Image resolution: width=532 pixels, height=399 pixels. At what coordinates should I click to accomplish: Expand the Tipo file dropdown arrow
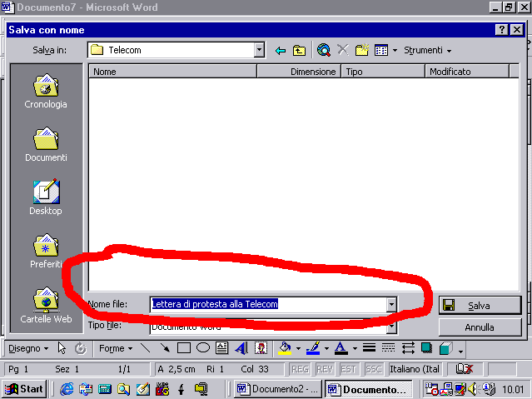(391, 327)
